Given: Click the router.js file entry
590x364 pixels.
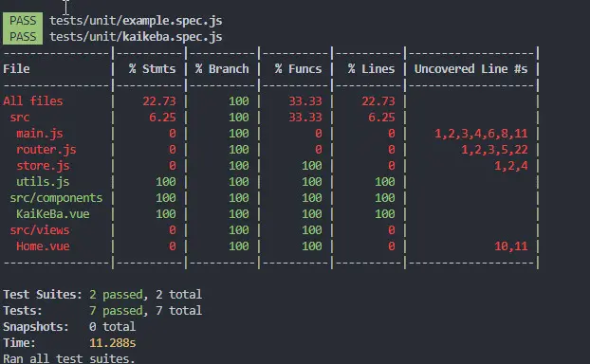Looking at the screenshot, I should click(x=46, y=150).
